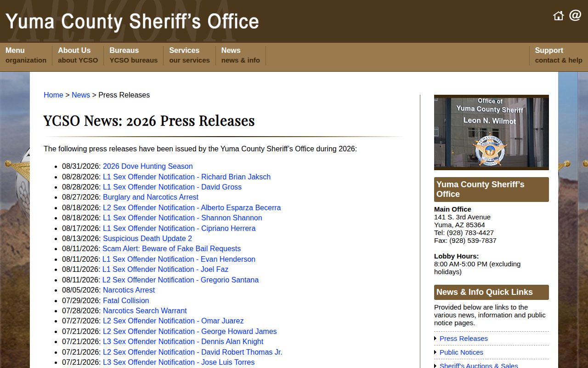Open the Gregorio Santana notification link
Screen dimensions: 588x368
coord(181,280)
